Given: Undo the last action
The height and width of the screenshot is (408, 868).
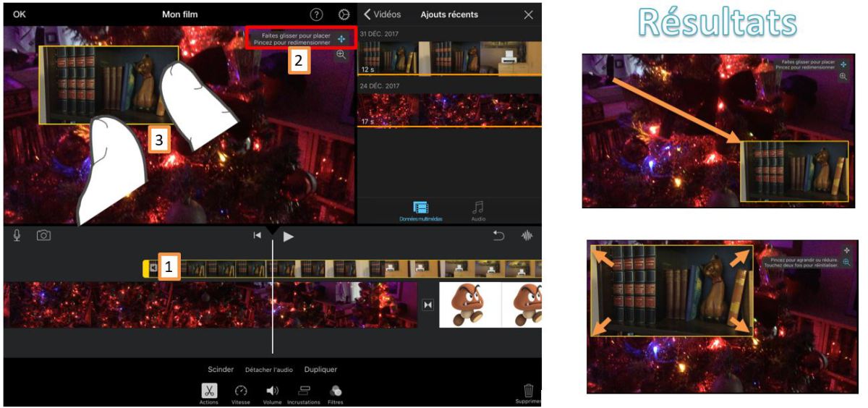Looking at the screenshot, I should (x=498, y=236).
